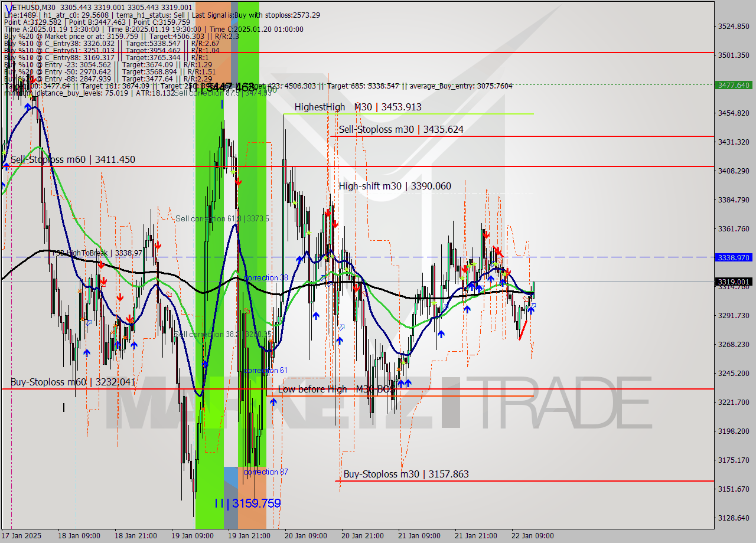Click the 'Line:1489 | h1_atr_c0' info line
Image resolution: width=756 pixels, height=543 pixels.
162,15
